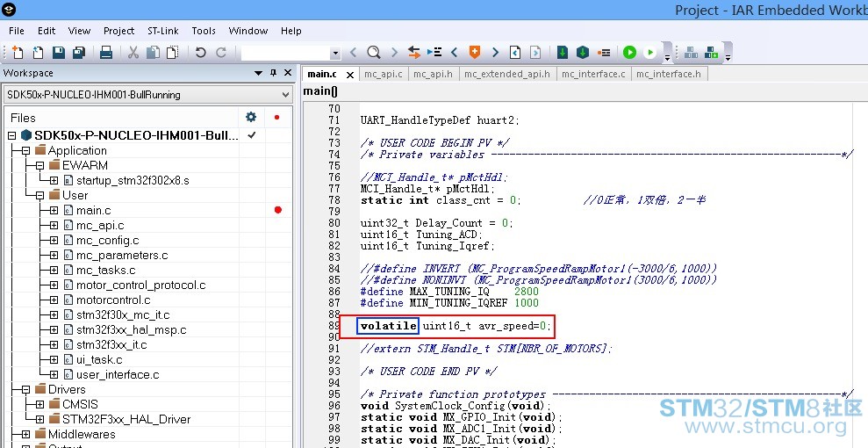Close the main.c tab
868x448 pixels.
point(350,75)
